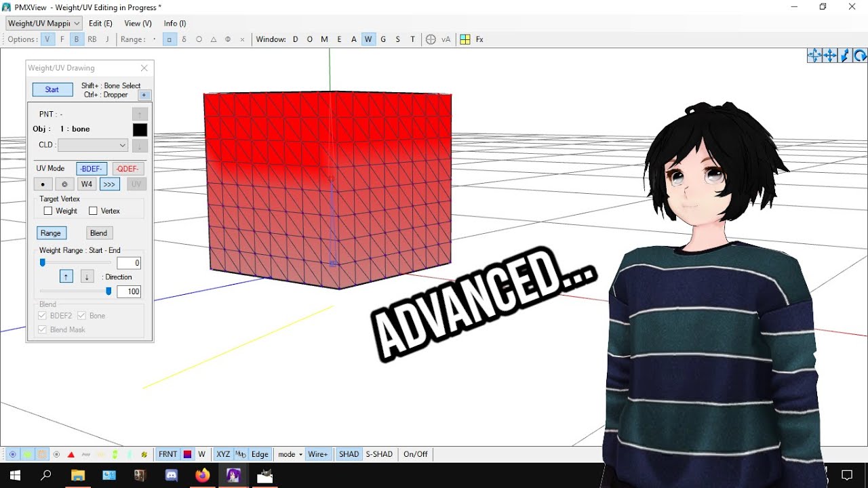Toggle the green mesh display icon
The image size is (868, 488).
pyautogui.click(x=27, y=454)
